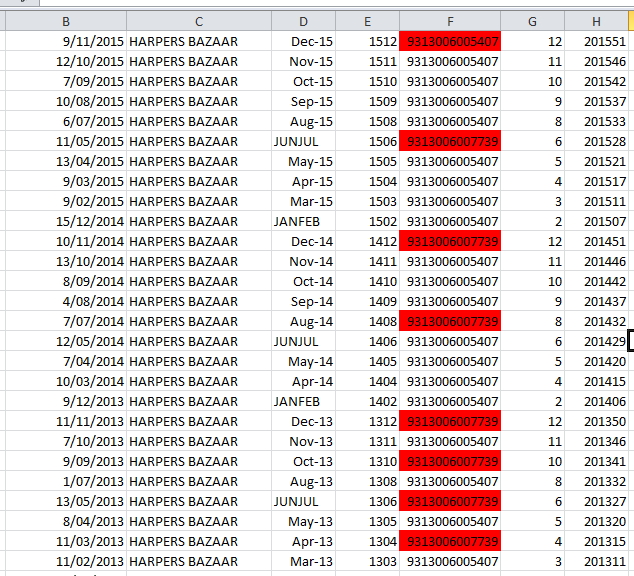634x576 pixels.
Task: Click date cell 7/09/2015
Action: pyautogui.click(x=66, y=81)
